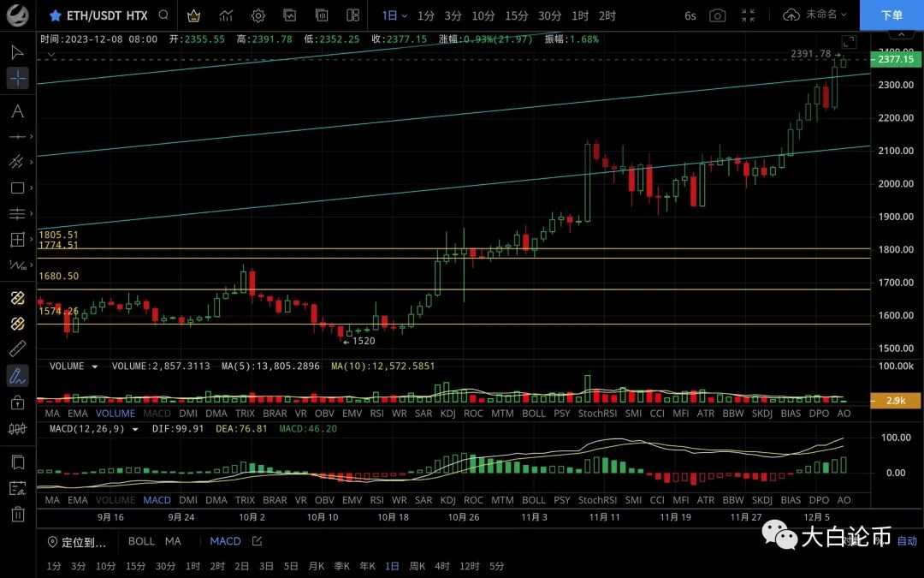Select 周K in bottom period list
The image size is (924, 578).
point(418,566)
